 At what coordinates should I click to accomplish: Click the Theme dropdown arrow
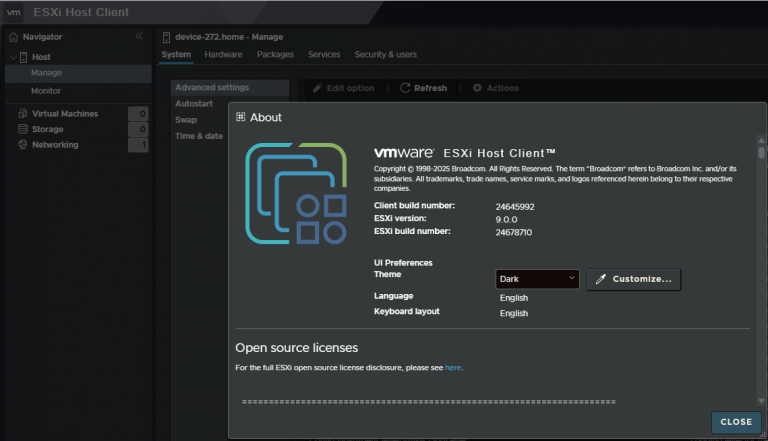coord(572,278)
